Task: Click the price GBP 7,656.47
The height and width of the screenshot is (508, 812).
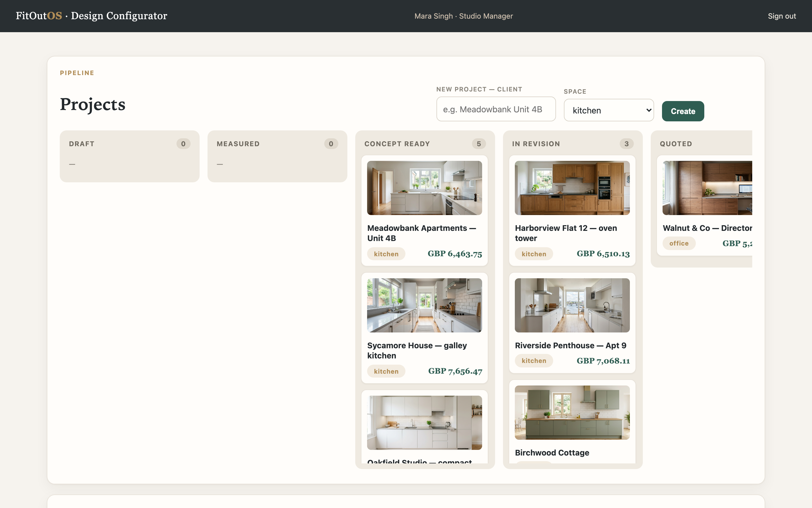Action: tap(455, 371)
